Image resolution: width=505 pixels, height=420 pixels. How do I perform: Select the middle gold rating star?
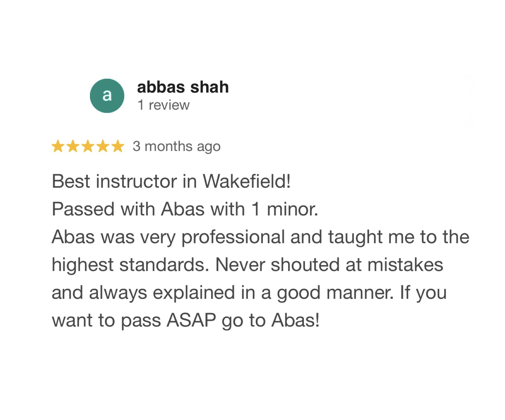[88, 146]
